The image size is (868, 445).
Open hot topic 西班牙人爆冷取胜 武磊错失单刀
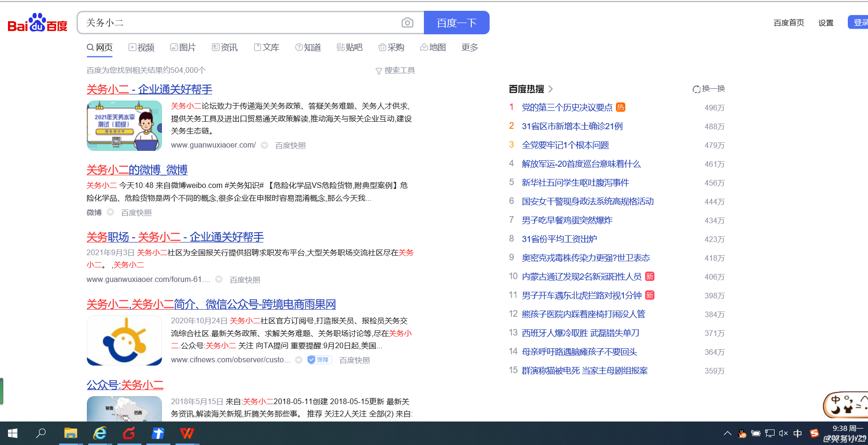(x=581, y=333)
